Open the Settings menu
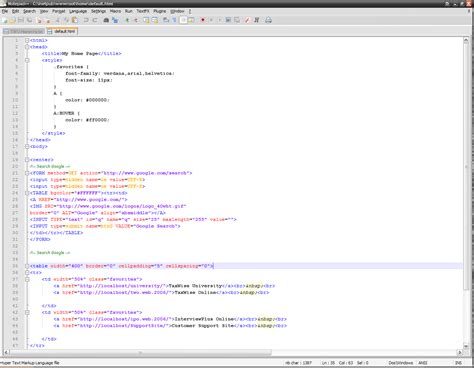Viewport: 474px width, 368px height. (99, 11)
